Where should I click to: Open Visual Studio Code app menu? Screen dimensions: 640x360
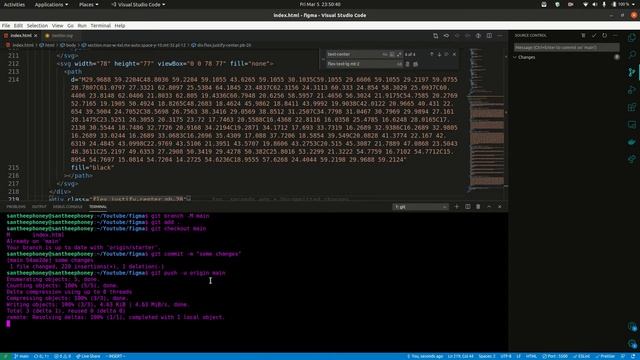138,4
